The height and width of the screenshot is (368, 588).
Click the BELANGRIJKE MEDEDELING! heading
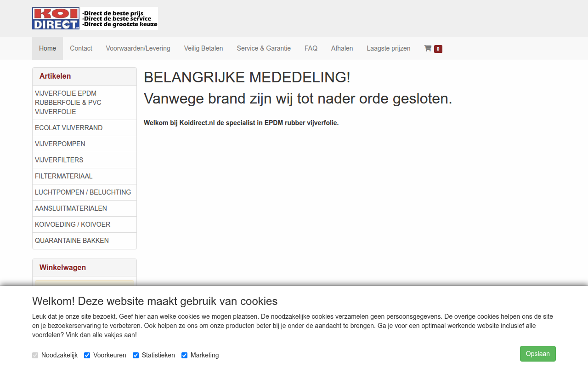(x=247, y=77)
